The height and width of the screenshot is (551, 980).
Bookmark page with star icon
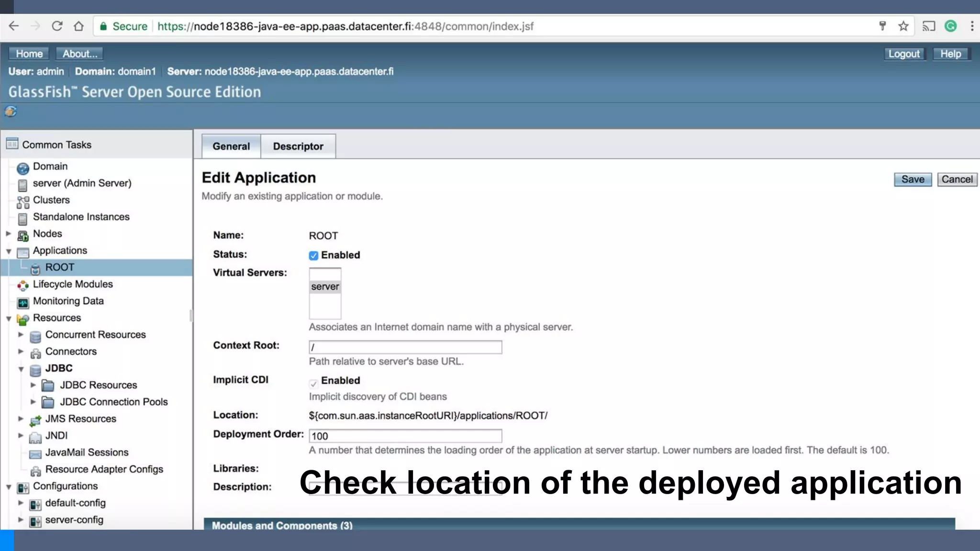click(903, 26)
